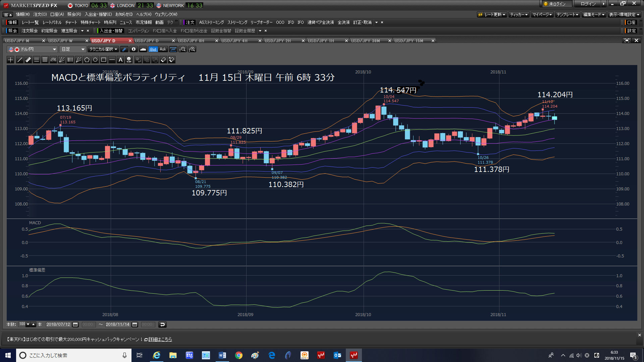Click the single-object eraser tool
Image resolution: width=644 pixels, height=362 pixels.
[x=163, y=60]
